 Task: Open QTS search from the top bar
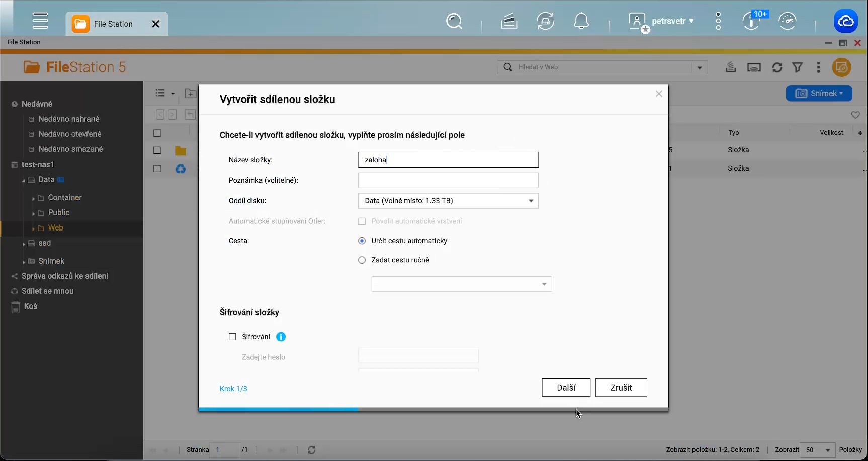pyautogui.click(x=454, y=21)
